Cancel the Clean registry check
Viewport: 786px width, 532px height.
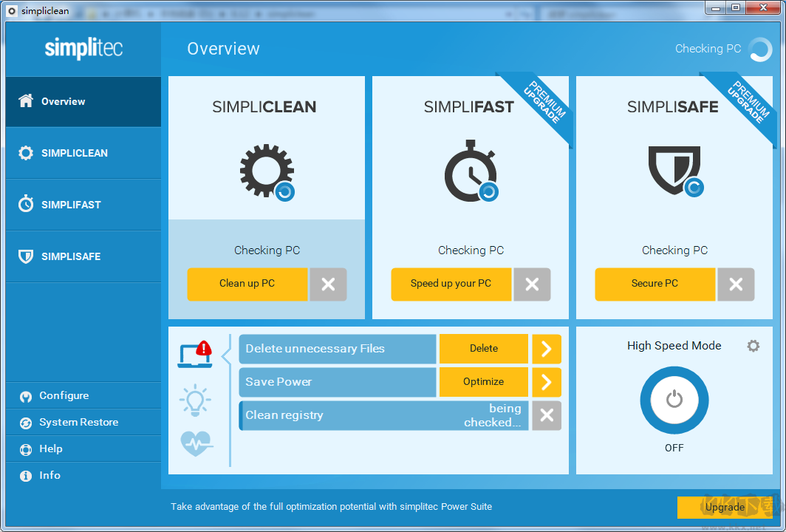(546, 415)
